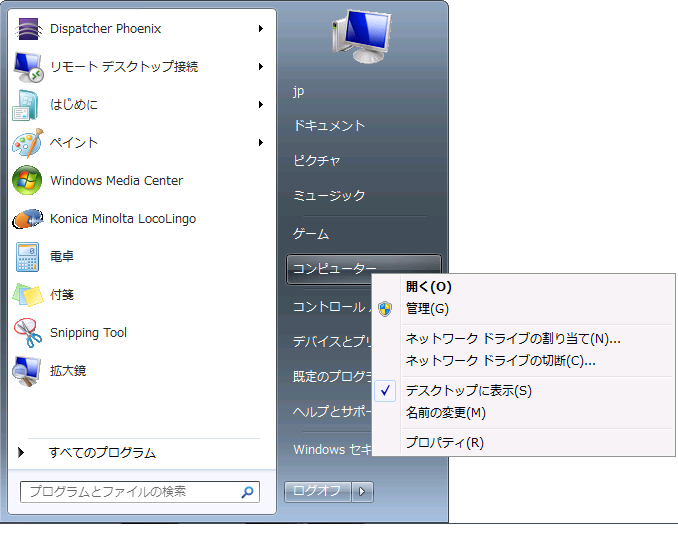
Task: Choose 管理(G) from the context menu
Action: coord(427,309)
